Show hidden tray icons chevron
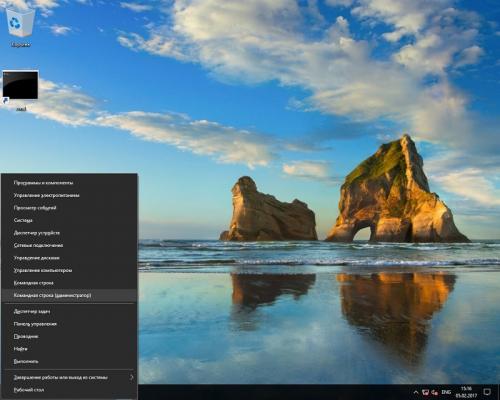 click(416, 392)
